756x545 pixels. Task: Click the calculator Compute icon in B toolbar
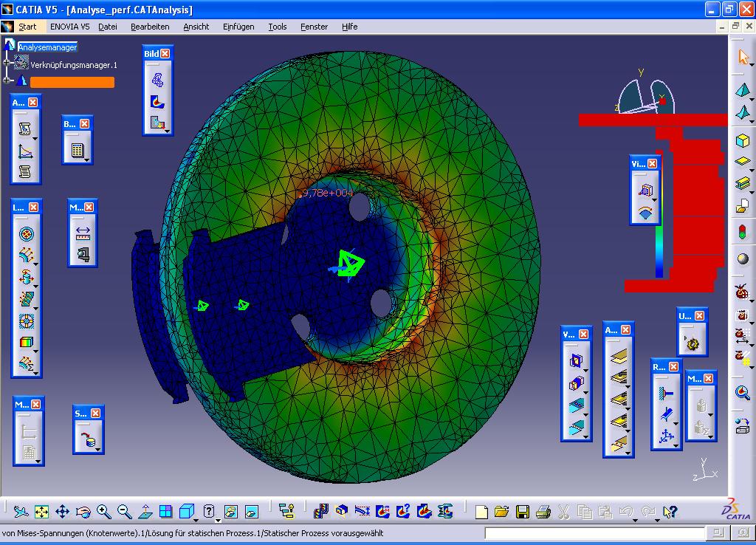point(77,150)
